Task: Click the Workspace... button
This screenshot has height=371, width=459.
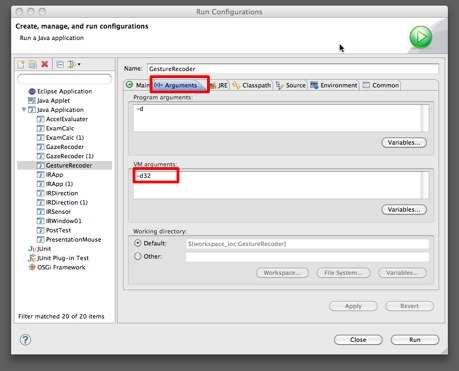Action: click(x=282, y=273)
